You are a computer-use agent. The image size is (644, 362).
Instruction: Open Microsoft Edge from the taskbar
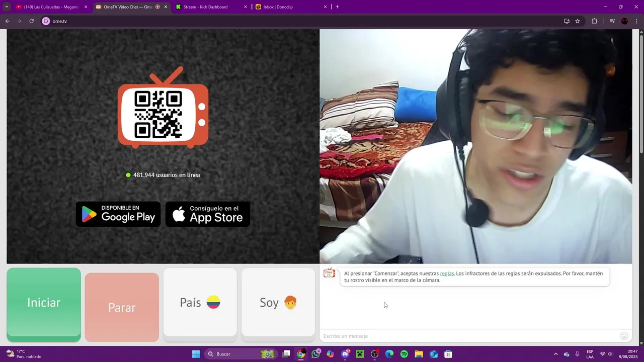click(x=389, y=354)
